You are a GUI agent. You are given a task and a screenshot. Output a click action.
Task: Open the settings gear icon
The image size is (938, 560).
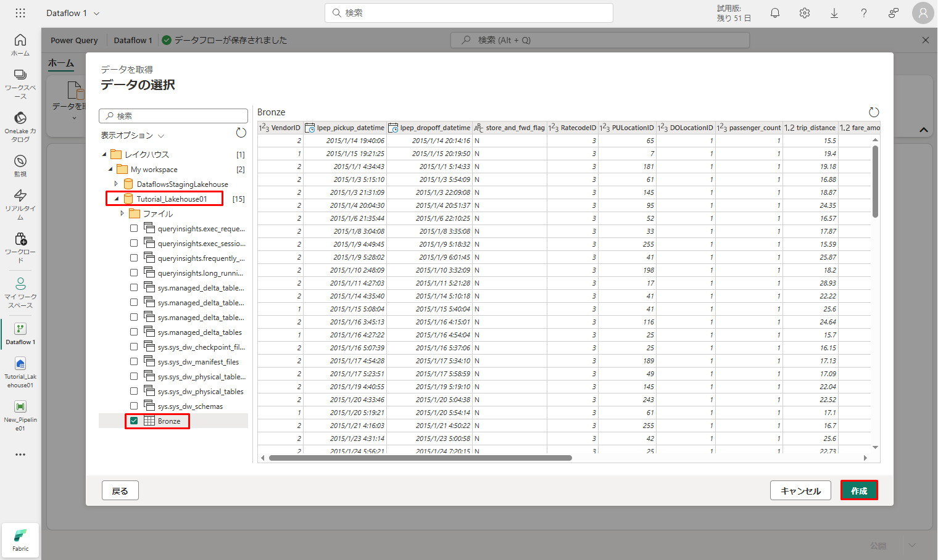[805, 13]
